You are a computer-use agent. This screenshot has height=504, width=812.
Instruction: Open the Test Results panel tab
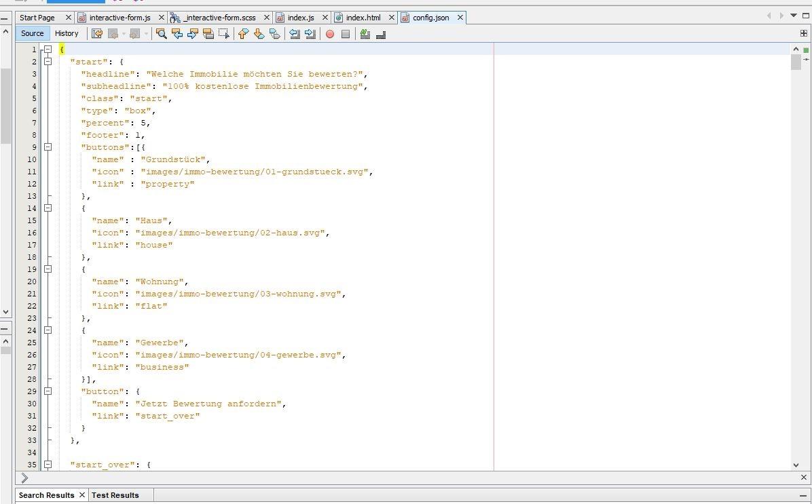[x=115, y=495]
